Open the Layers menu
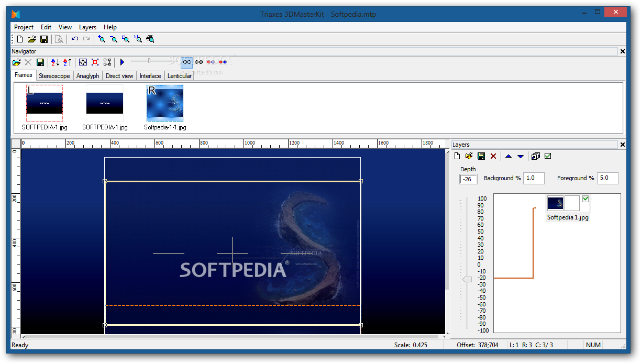Viewport: 641px width, 364px height. [x=87, y=27]
